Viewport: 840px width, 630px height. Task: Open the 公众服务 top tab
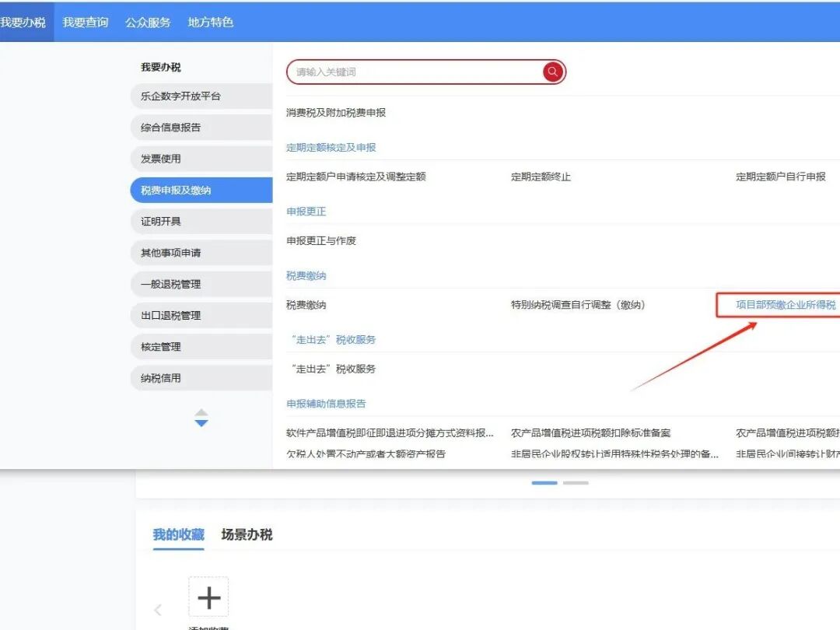[x=148, y=22]
